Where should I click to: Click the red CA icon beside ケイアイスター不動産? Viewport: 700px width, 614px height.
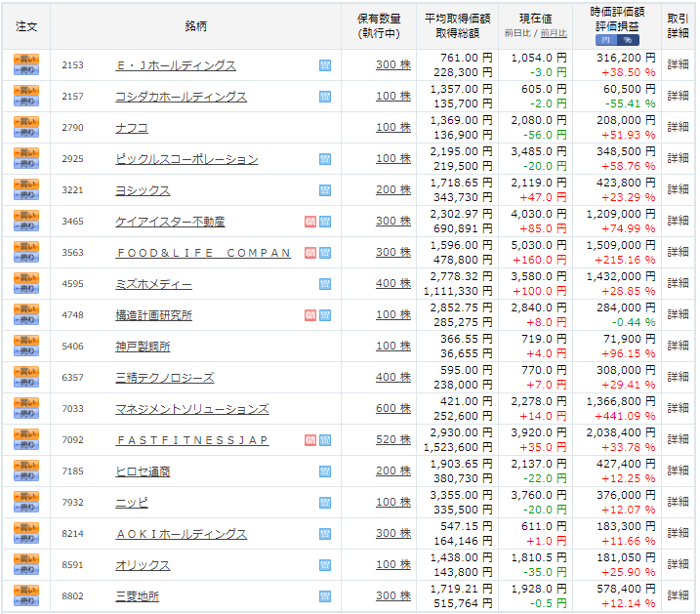click(x=310, y=222)
